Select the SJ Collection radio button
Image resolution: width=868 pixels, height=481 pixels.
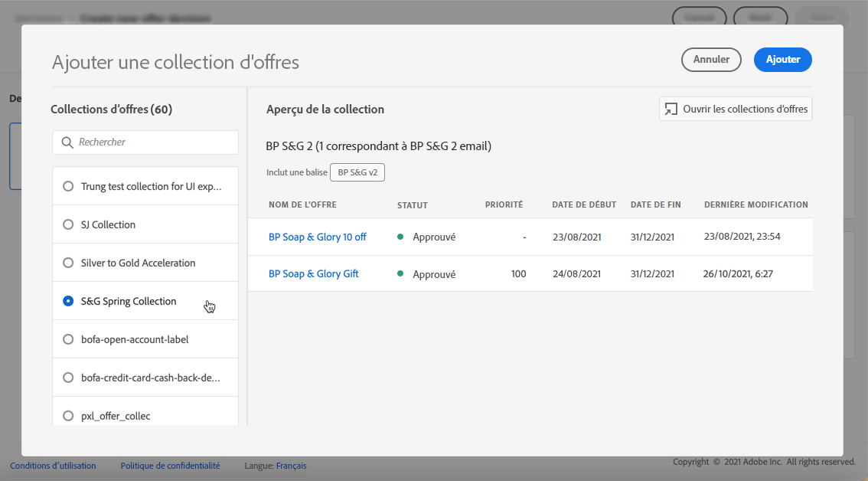(68, 224)
